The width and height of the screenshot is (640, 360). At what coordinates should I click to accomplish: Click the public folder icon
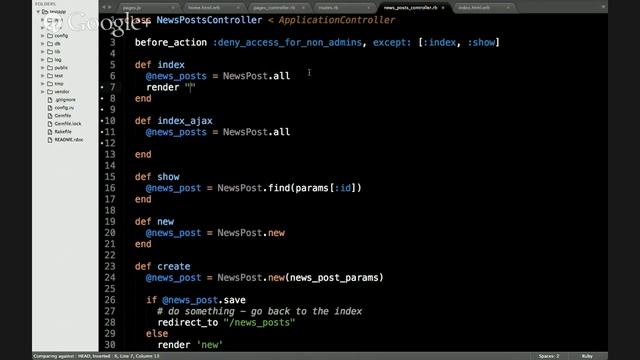[x=50, y=68]
